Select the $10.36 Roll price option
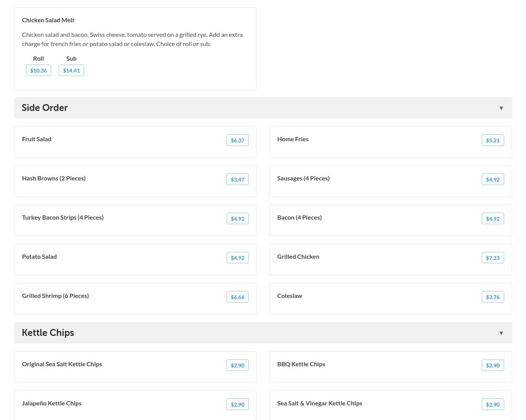 tap(38, 71)
